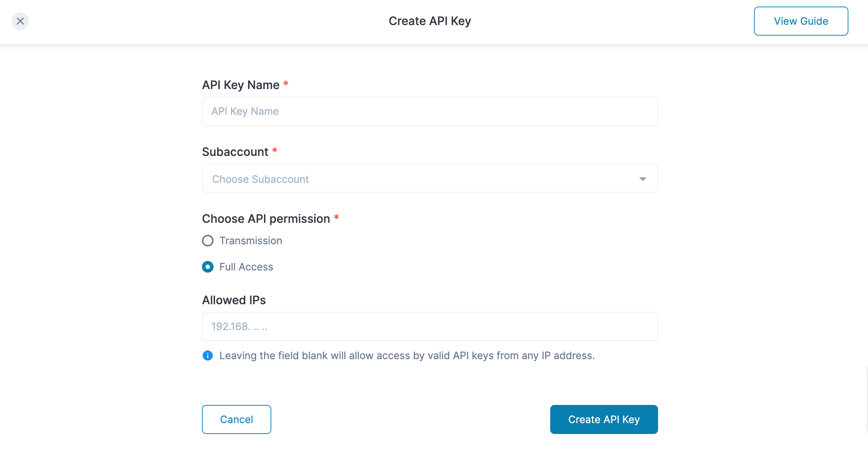
Task: Click the Transmission permission label text
Action: pos(251,241)
